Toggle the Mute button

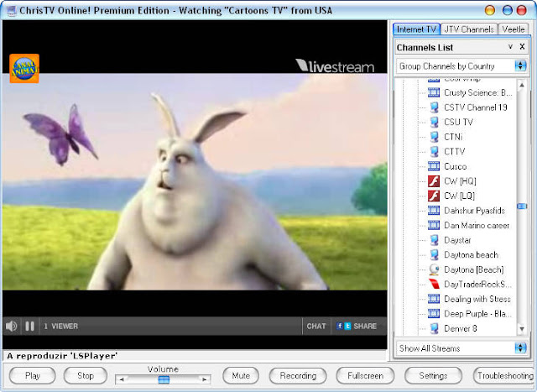click(x=241, y=375)
